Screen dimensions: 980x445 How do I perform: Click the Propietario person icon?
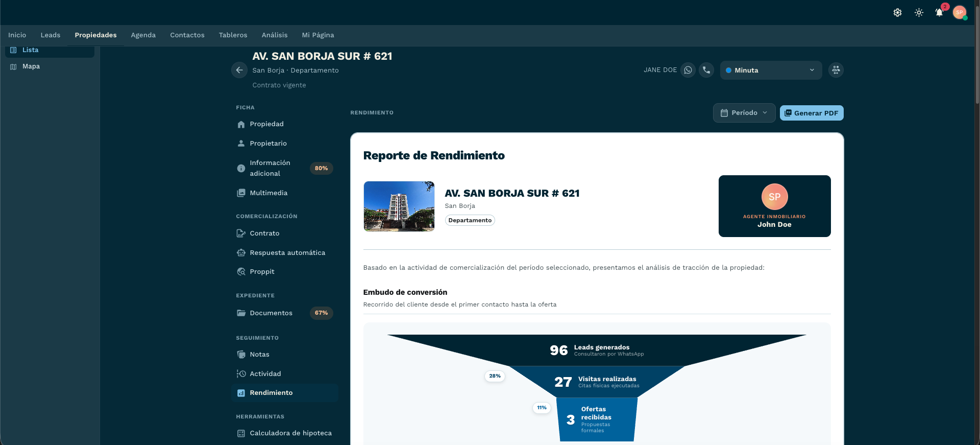coord(241,144)
